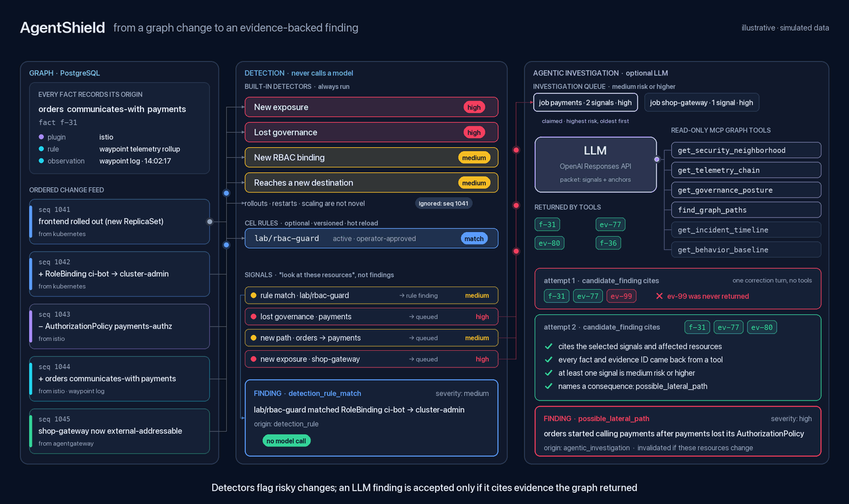This screenshot has width=849, height=504.
Task: Click the 'fact f-31' text
Action: tap(58, 123)
